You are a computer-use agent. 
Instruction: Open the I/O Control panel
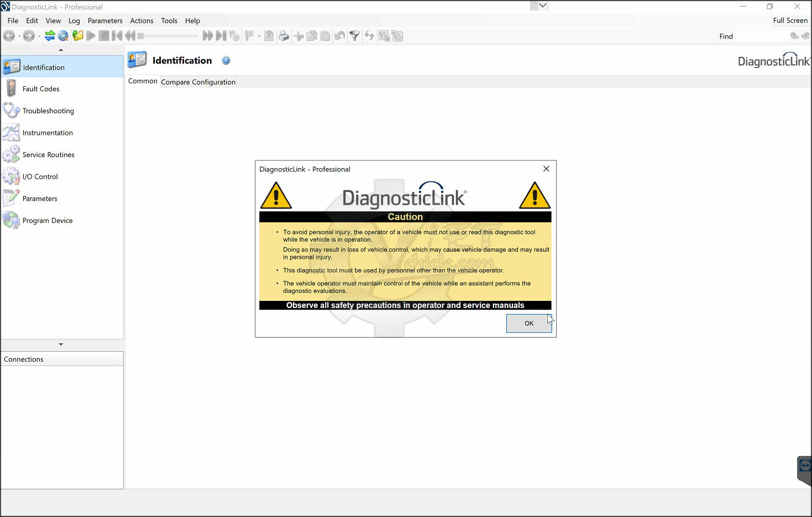pos(39,176)
